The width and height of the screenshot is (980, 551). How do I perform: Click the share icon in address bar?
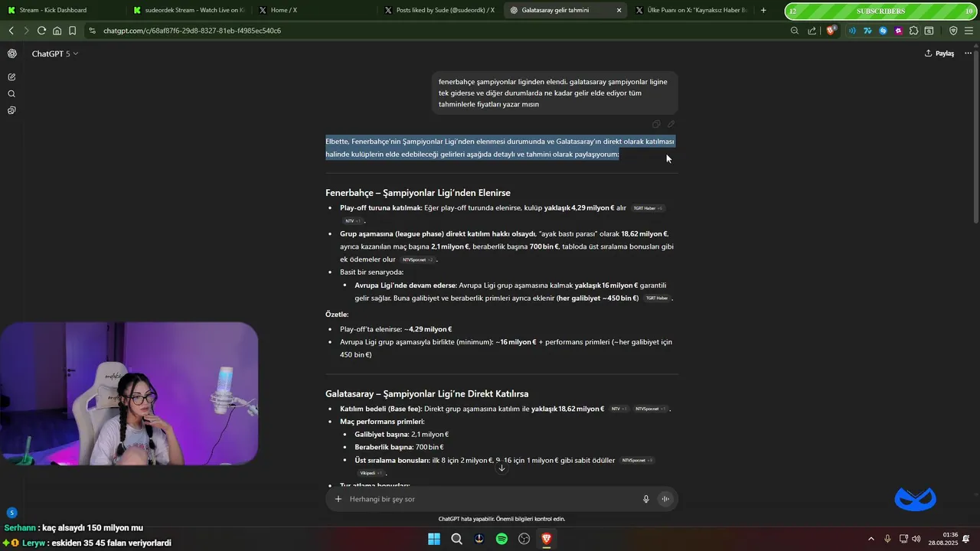[x=812, y=31]
